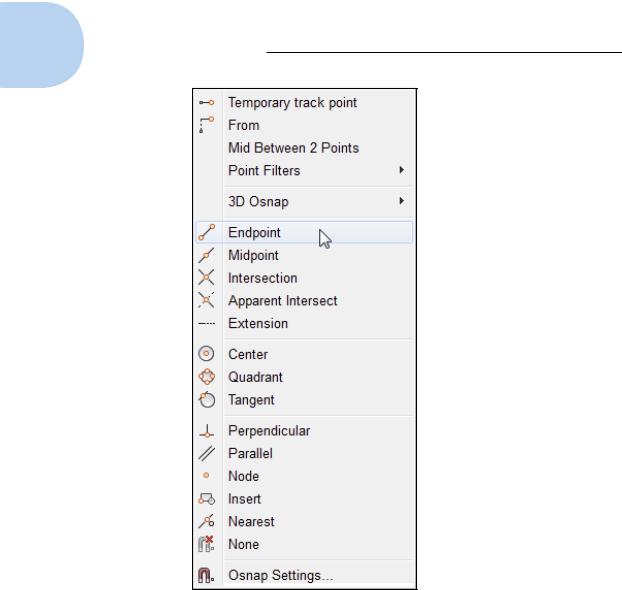Click the Perpendicular snap icon
The image size is (622, 590).
pyautogui.click(x=207, y=431)
